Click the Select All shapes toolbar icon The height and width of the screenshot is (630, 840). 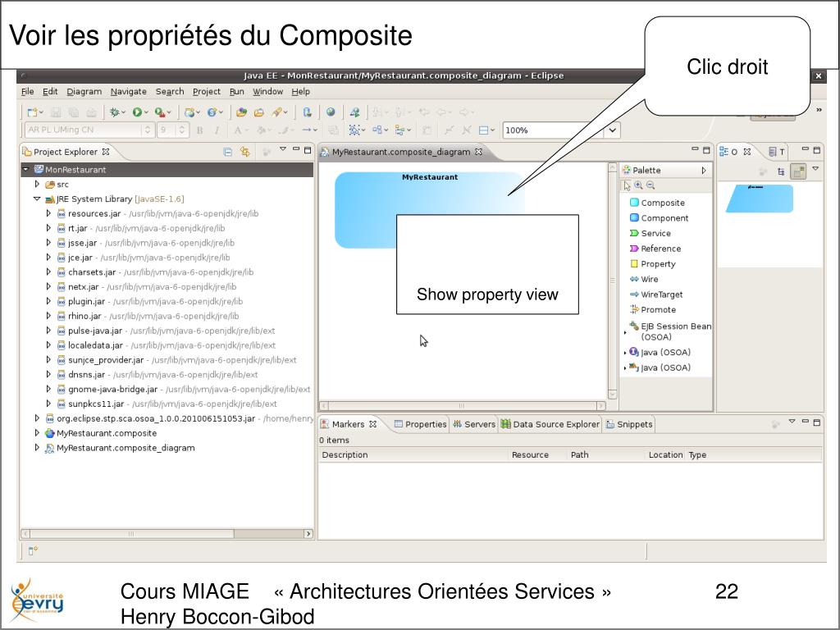[x=354, y=130]
